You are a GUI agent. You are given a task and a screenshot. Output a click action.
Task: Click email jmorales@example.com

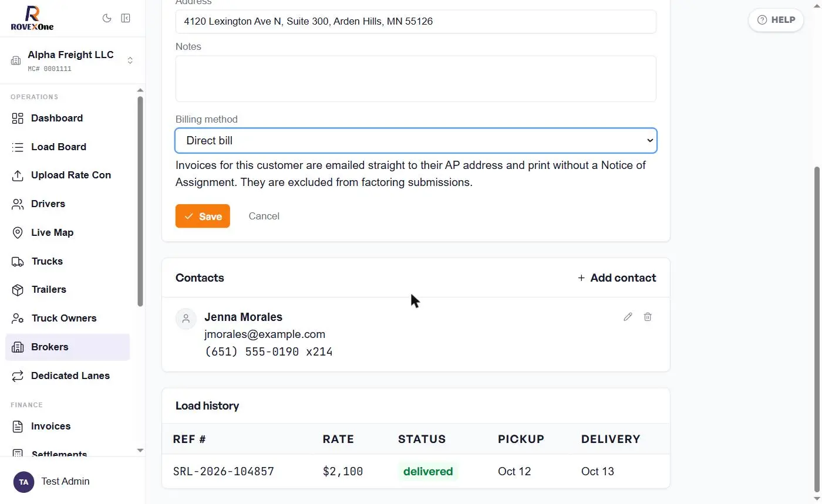[x=265, y=334]
